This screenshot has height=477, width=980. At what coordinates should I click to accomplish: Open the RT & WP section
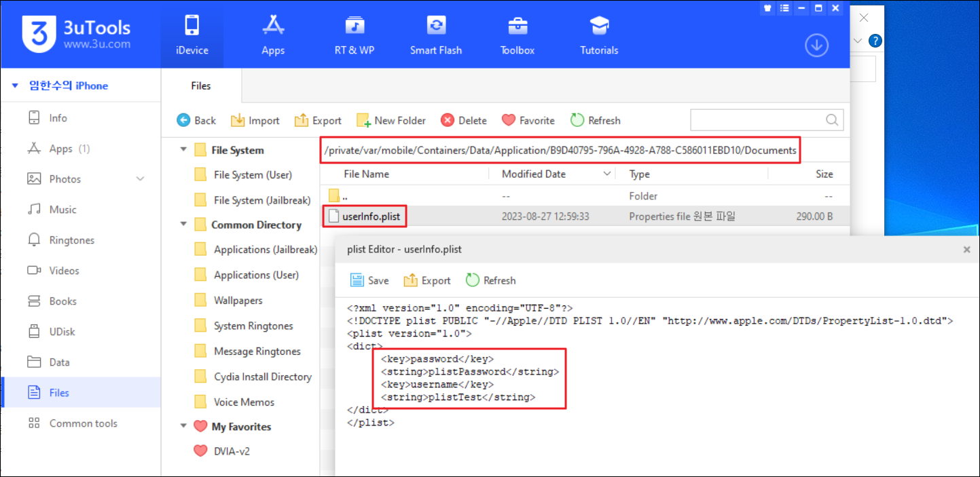tap(355, 35)
